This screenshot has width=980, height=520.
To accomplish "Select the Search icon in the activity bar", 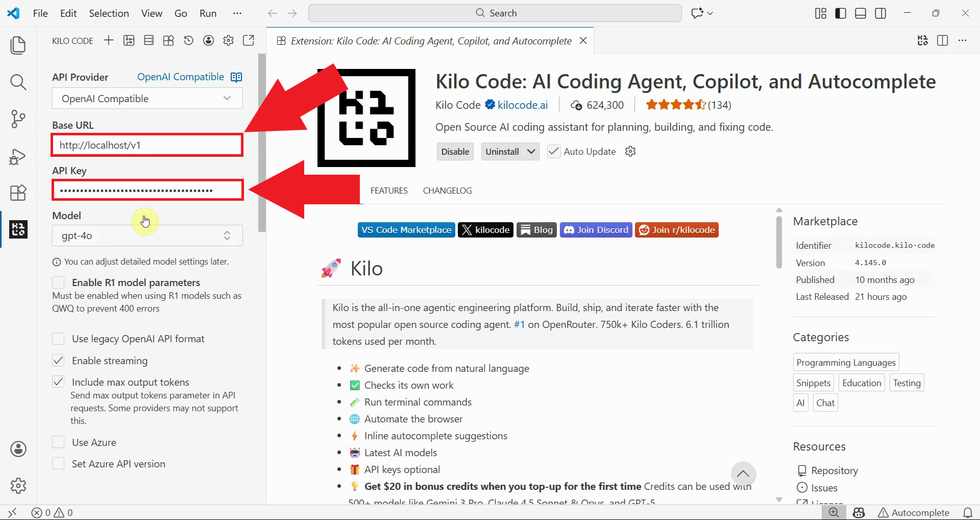I will click(18, 82).
